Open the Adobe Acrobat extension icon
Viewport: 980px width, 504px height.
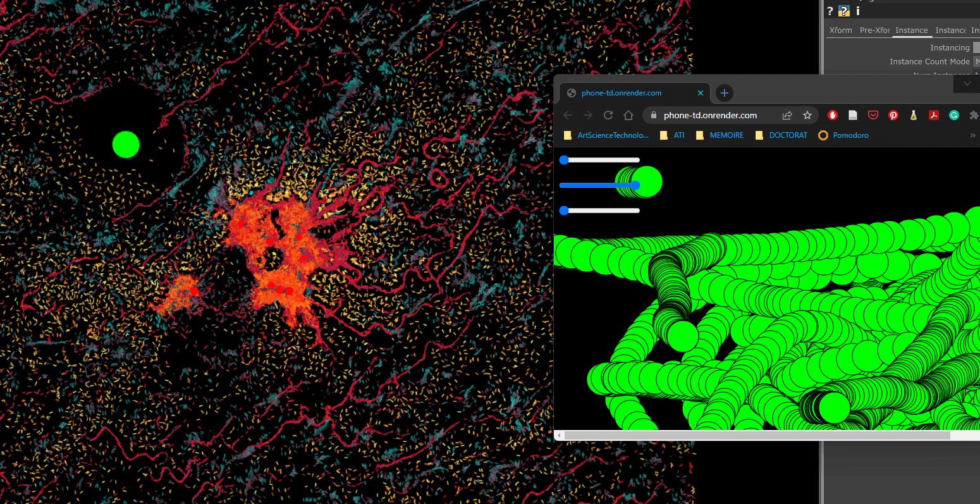934,115
